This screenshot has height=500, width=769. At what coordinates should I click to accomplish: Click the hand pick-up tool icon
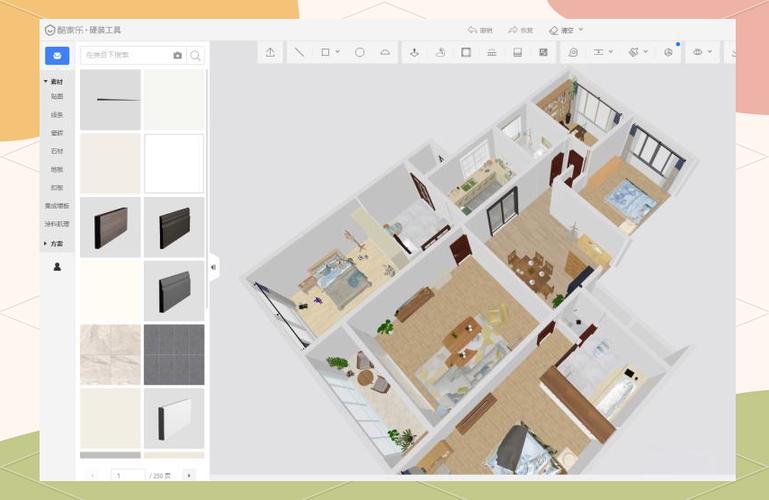pos(440,52)
